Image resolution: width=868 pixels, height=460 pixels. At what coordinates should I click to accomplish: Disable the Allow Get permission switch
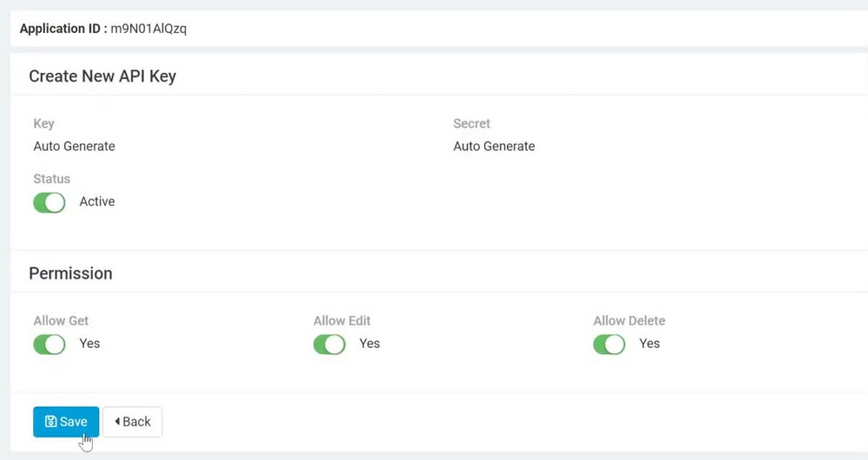point(49,345)
